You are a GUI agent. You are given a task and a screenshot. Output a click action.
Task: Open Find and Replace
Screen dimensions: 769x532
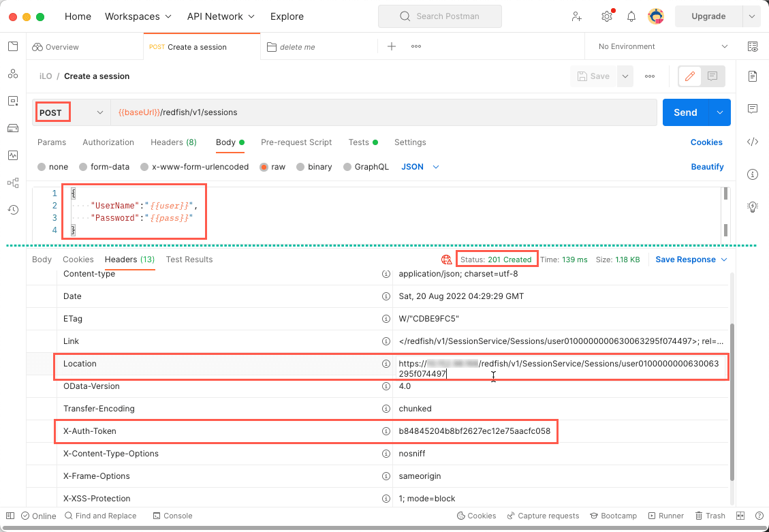point(101,516)
